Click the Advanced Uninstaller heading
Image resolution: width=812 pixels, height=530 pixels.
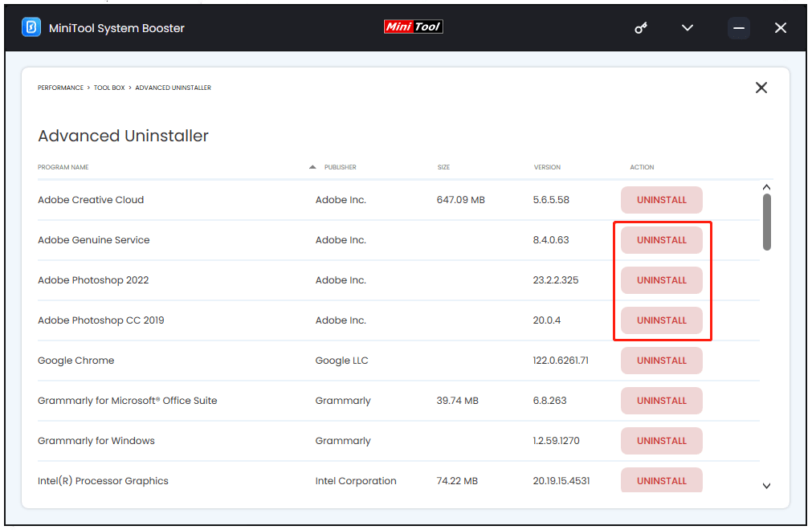(x=123, y=136)
